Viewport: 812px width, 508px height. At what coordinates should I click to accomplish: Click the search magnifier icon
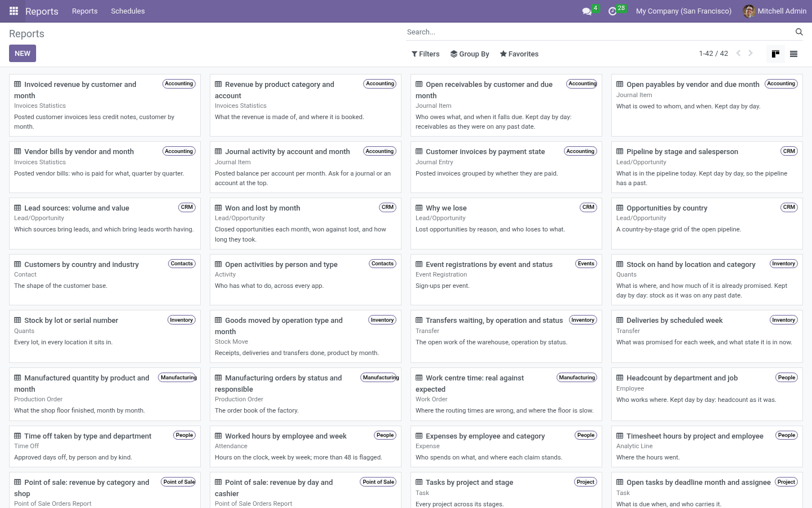click(799, 32)
